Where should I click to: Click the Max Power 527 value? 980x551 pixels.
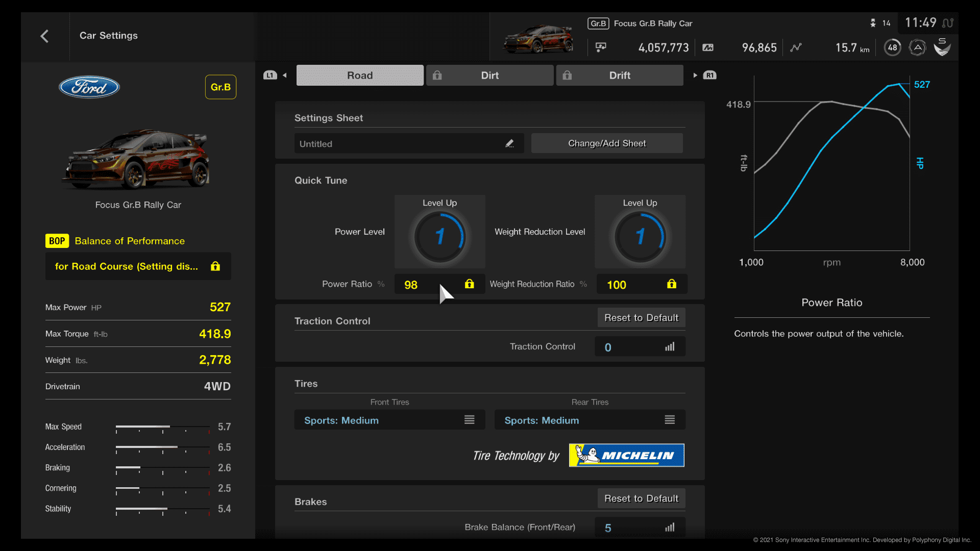tap(220, 307)
